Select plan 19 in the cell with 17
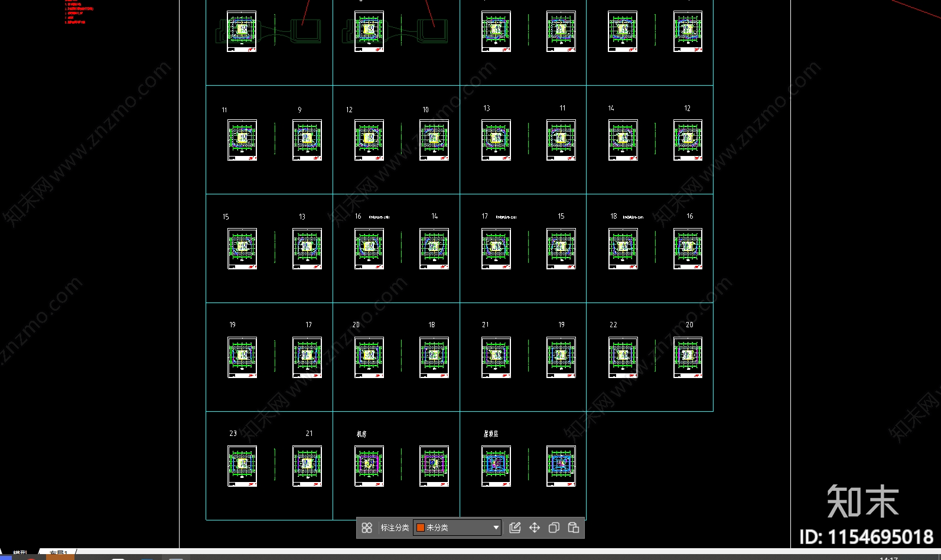The image size is (941, 560). click(x=242, y=357)
